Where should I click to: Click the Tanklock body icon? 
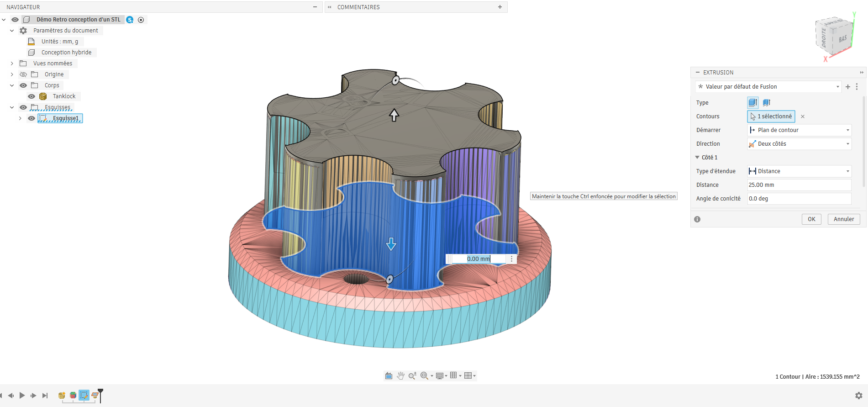(43, 96)
